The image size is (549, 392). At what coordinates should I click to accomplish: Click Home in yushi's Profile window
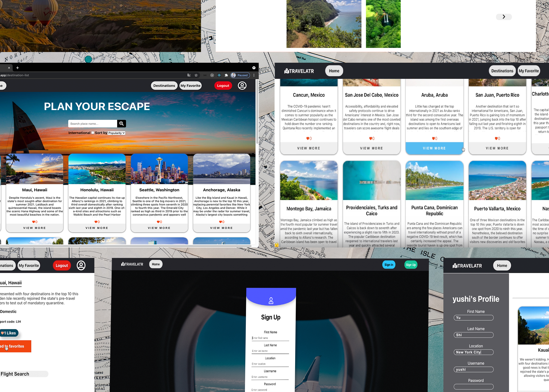click(502, 266)
